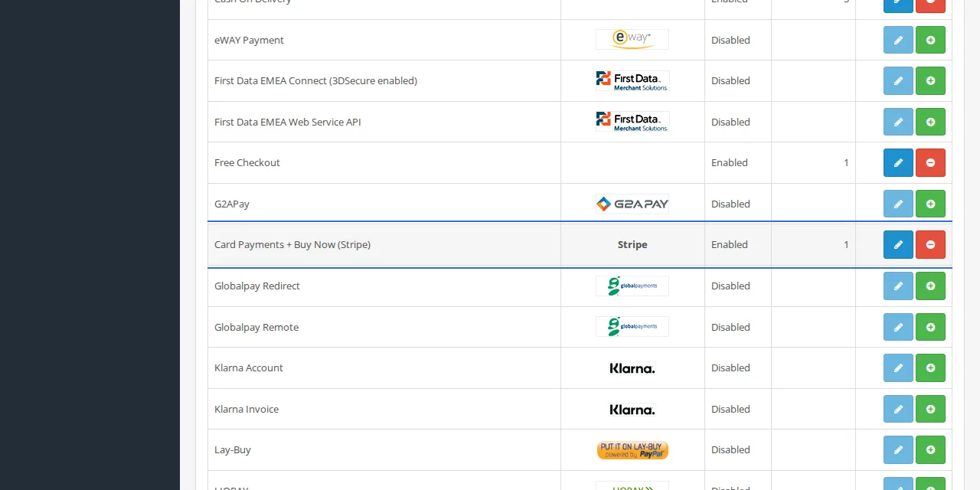Click the First Data EMEA Connect logo
The image size is (980, 490).
pyautogui.click(x=632, y=81)
